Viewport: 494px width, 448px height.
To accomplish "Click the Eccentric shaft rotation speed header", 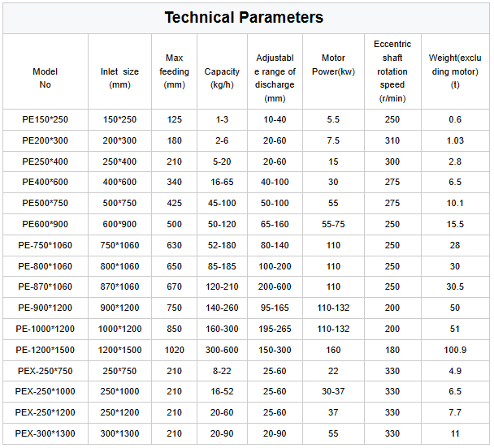I will click(x=392, y=71).
